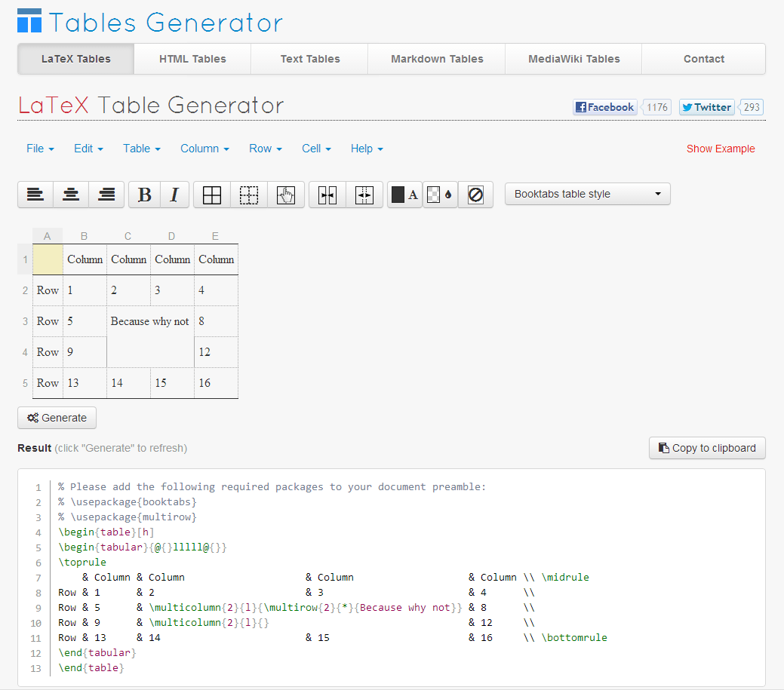Image resolution: width=784 pixels, height=690 pixels.
Task: Click Copy to clipboard button
Action: point(707,448)
